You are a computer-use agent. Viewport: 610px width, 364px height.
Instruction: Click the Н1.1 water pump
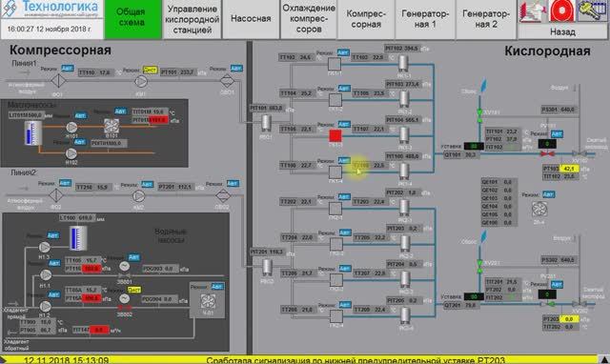pos(46,275)
